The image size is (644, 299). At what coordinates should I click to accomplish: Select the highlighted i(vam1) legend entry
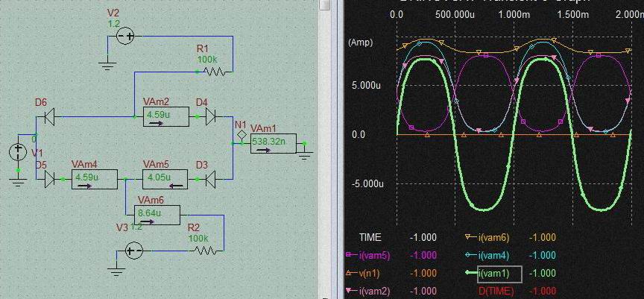pos(499,274)
